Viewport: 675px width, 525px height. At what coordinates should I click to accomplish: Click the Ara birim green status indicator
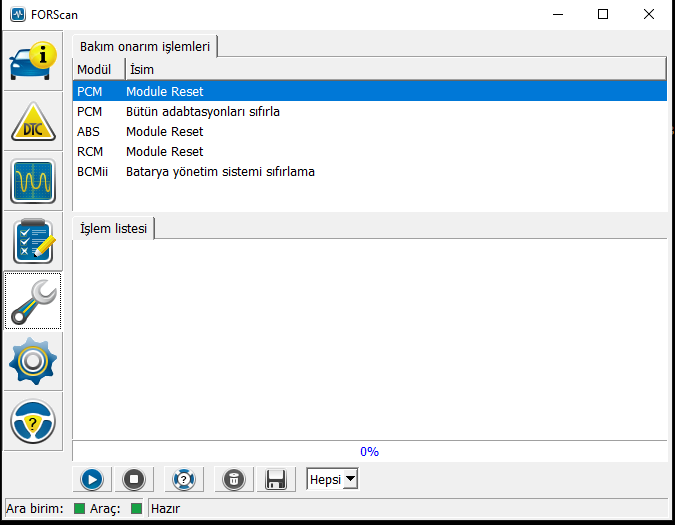pos(79,509)
